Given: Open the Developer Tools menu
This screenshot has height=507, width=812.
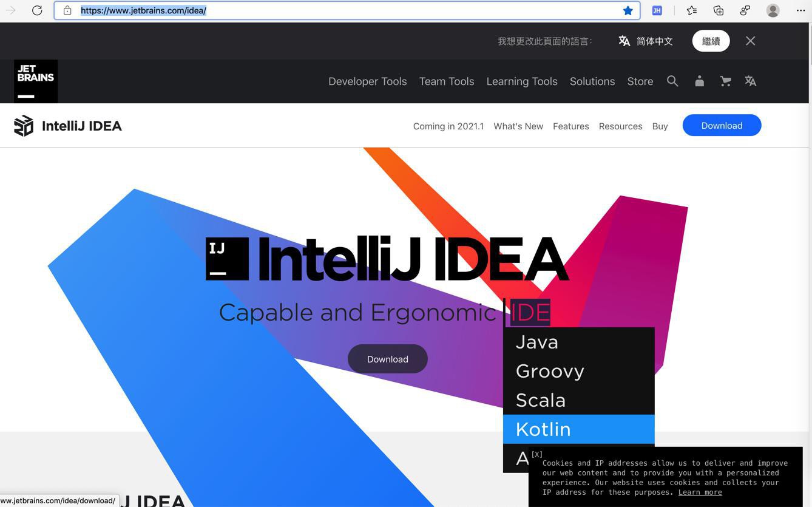Looking at the screenshot, I should (367, 81).
